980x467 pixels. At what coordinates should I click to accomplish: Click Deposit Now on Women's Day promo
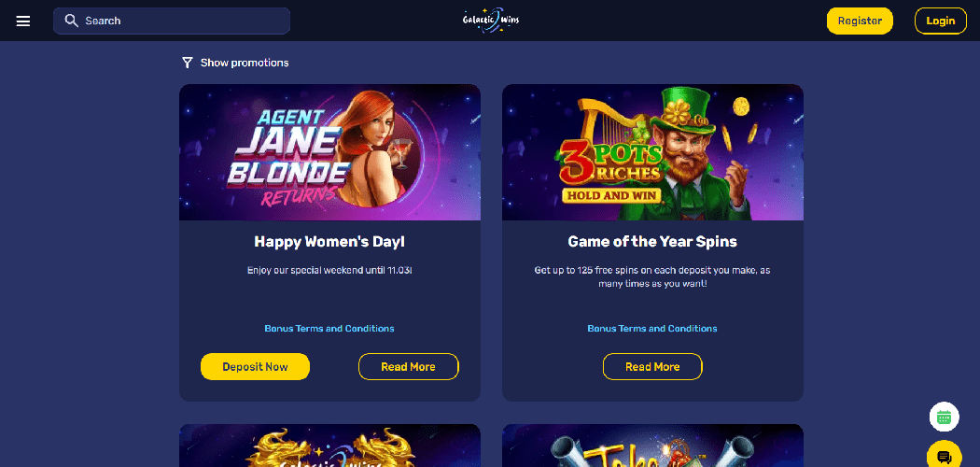pos(255,366)
